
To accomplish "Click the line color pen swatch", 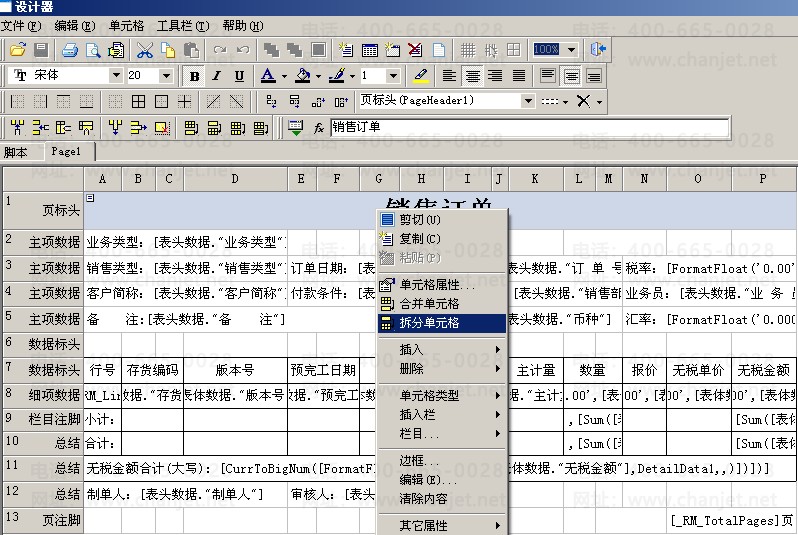I will tap(336, 76).
